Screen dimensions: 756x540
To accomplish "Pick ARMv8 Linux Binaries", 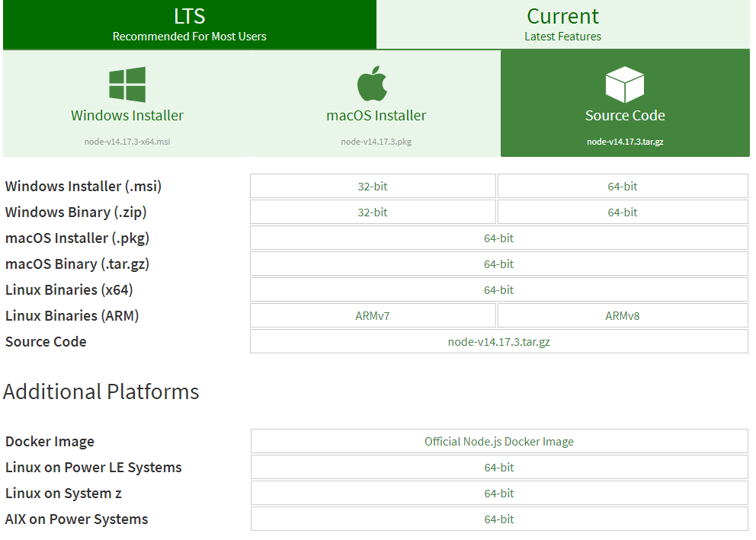I will pos(623,316).
